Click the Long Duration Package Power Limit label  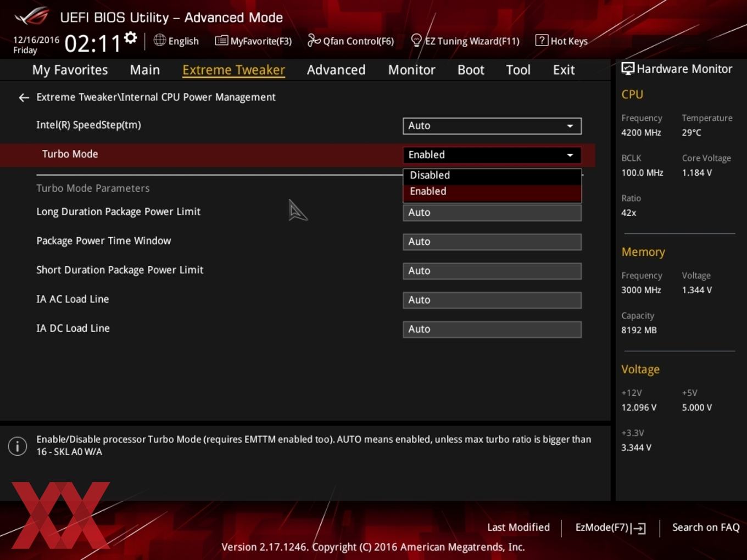click(x=118, y=212)
